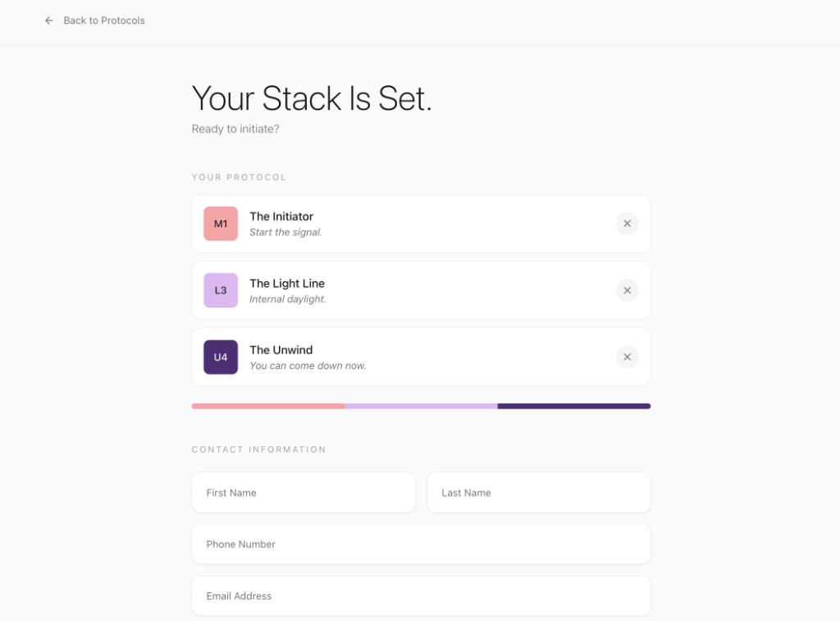Focus the Email Address field
The image size is (840, 621).
(421, 596)
